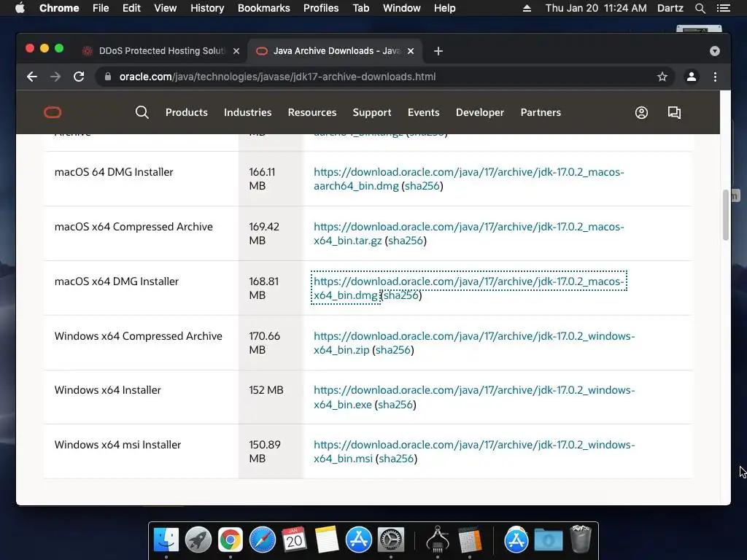Open Safari compass icon in dock

[263, 540]
